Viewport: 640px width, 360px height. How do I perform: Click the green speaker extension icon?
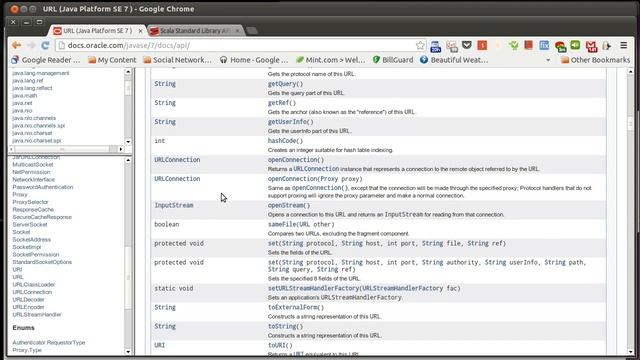pyautogui.click(x=575, y=45)
